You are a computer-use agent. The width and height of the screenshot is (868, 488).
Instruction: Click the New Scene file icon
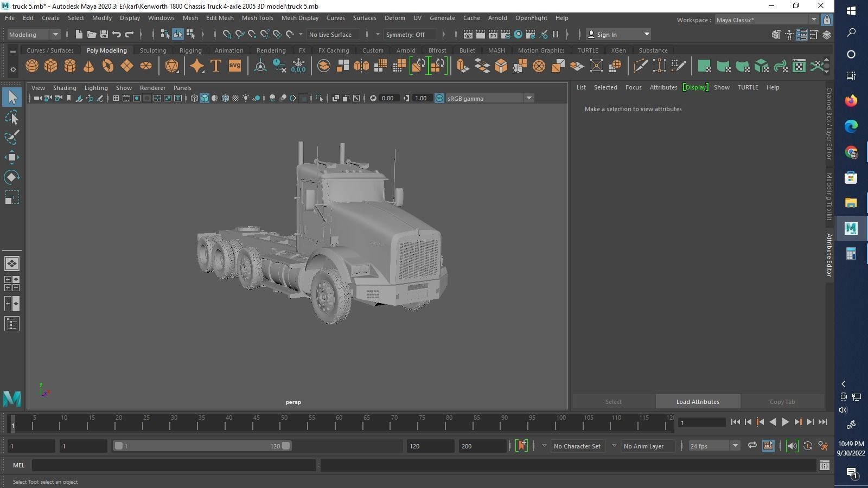(x=79, y=34)
